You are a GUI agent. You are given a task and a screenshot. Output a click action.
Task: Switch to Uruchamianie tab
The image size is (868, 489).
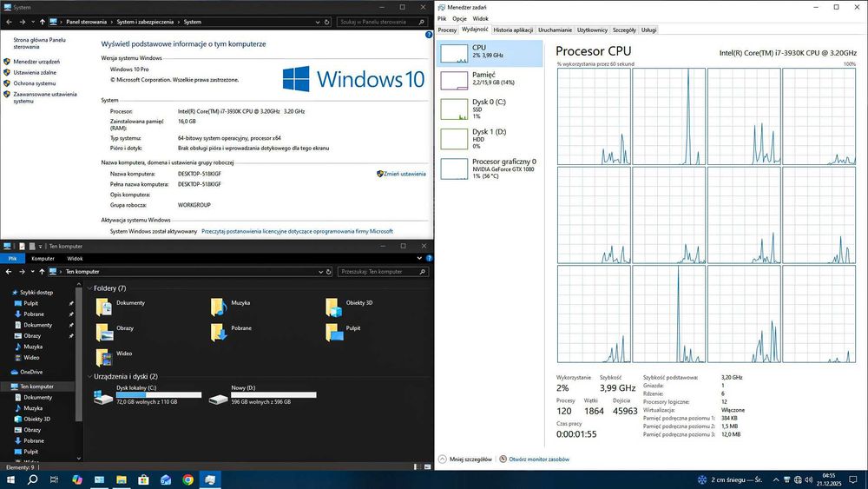pos(555,30)
